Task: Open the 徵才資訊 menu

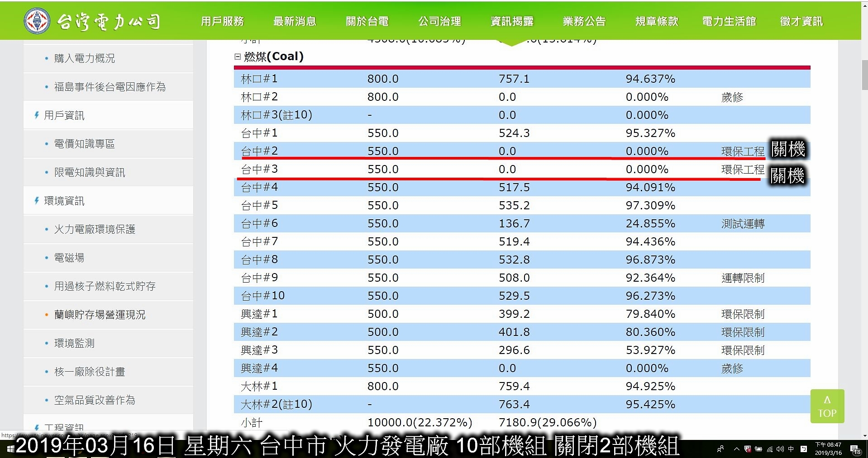Action: [801, 21]
